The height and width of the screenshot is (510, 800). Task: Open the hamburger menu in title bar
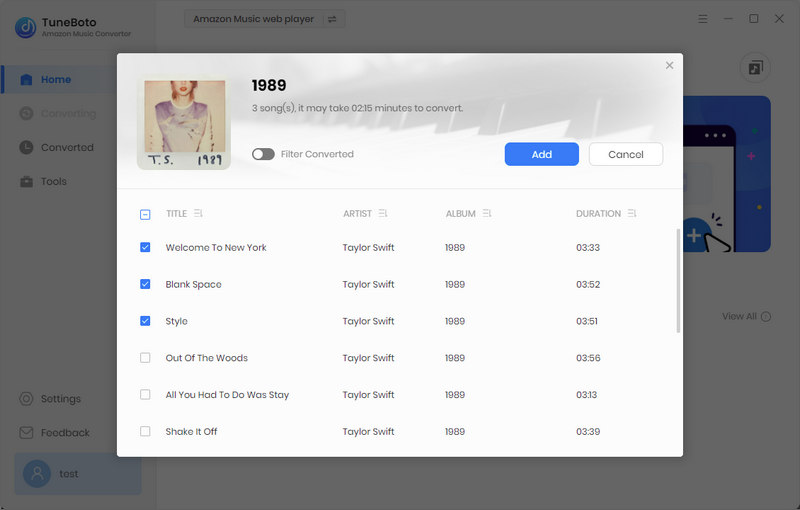(x=703, y=19)
